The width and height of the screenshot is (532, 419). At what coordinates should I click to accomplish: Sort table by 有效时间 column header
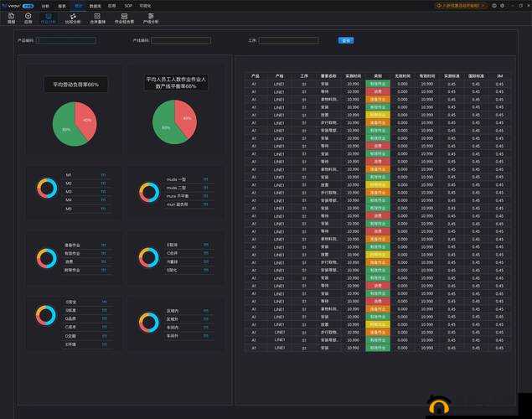426,76
